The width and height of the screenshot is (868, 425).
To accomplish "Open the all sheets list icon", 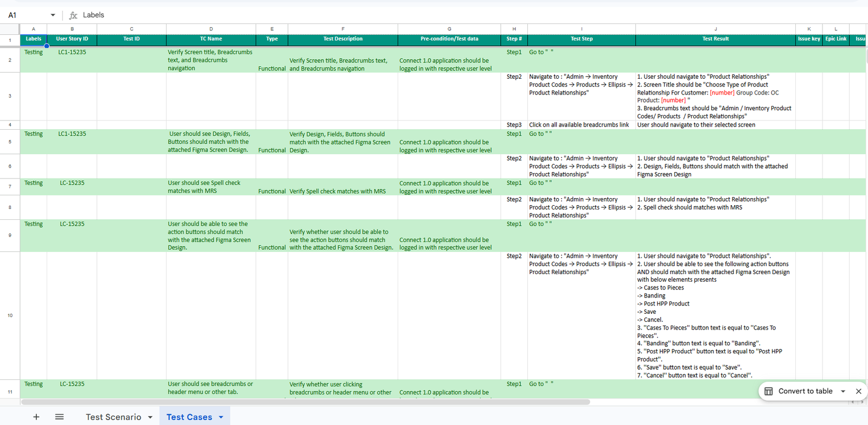I will 60,417.
